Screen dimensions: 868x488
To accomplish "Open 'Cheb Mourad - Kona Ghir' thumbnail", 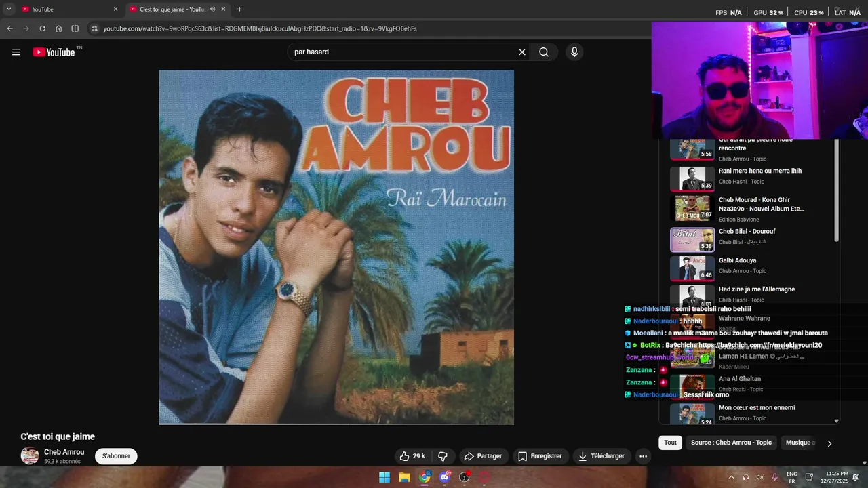I will [692, 208].
